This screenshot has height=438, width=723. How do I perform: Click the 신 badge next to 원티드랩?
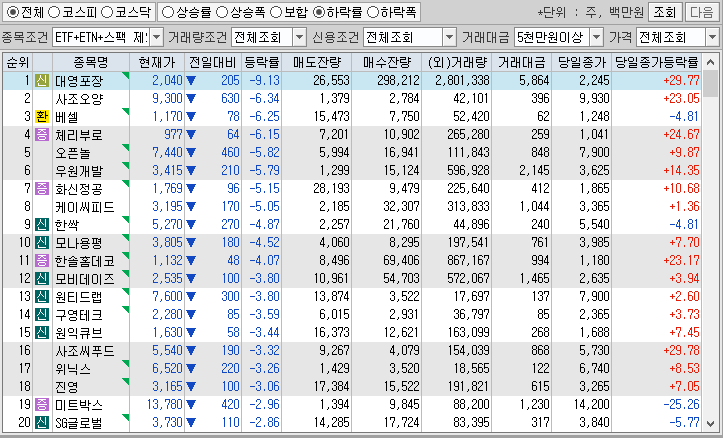[41, 296]
